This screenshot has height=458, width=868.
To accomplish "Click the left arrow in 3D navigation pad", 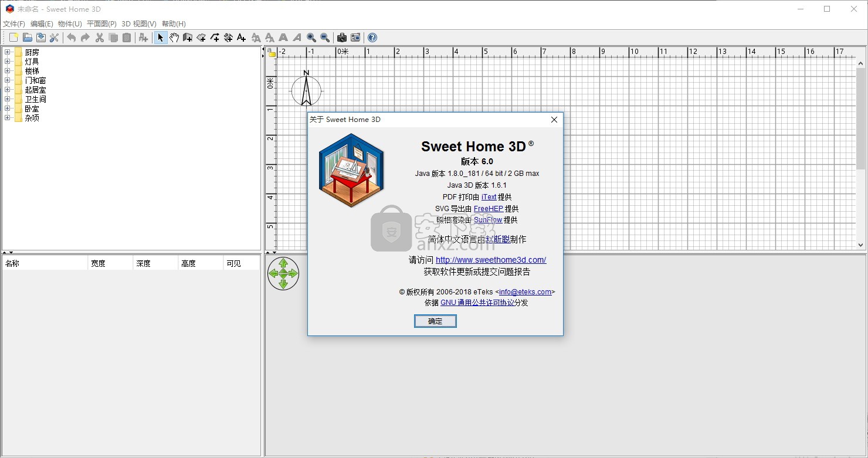I will click(x=273, y=273).
